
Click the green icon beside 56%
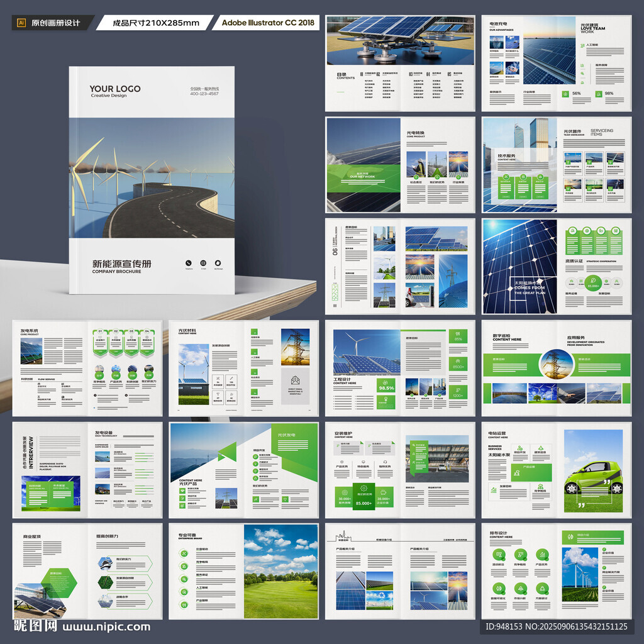point(565,94)
